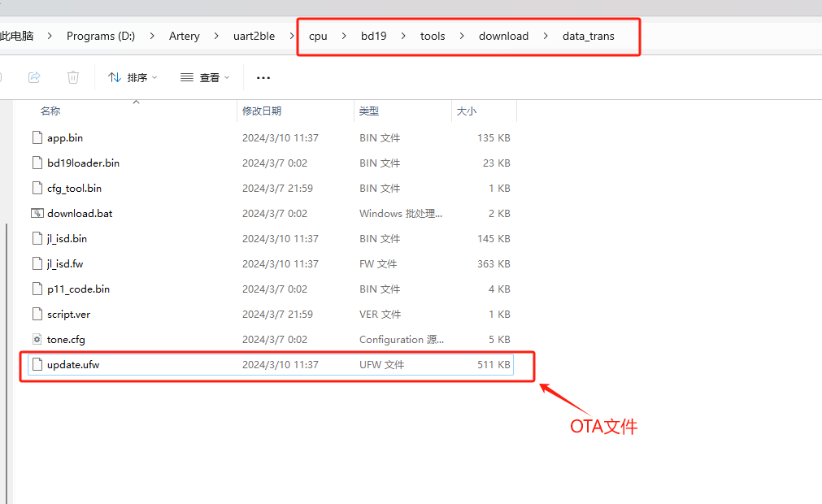Click the 135 KB size cell
Image resolution: width=822 pixels, height=504 pixels.
(x=494, y=138)
